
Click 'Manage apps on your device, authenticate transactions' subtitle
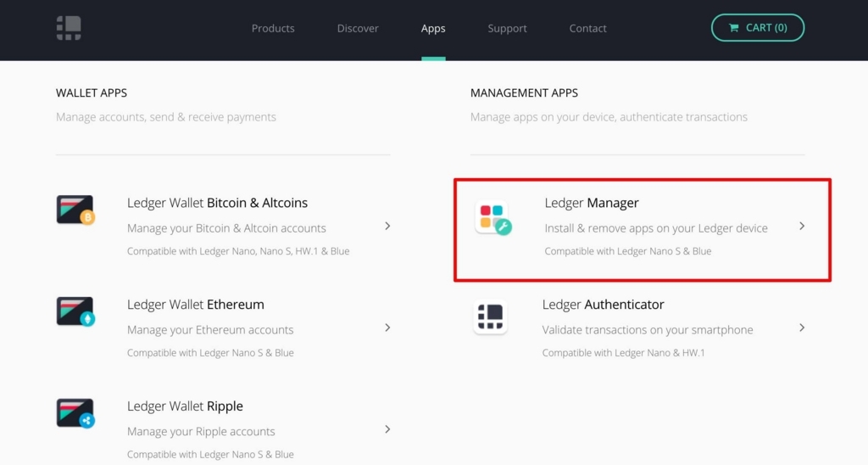(609, 117)
